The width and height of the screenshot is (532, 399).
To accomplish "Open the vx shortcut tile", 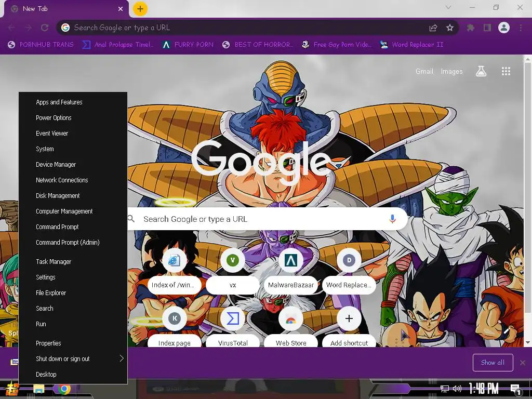I will pyautogui.click(x=232, y=271).
